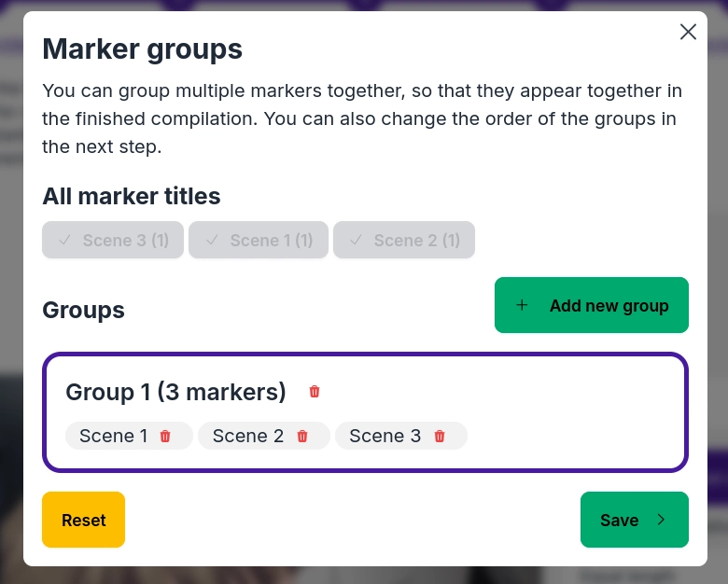Viewport: 728px width, 584px height.
Task: Close the Marker groups dialog
Action: 688,32
